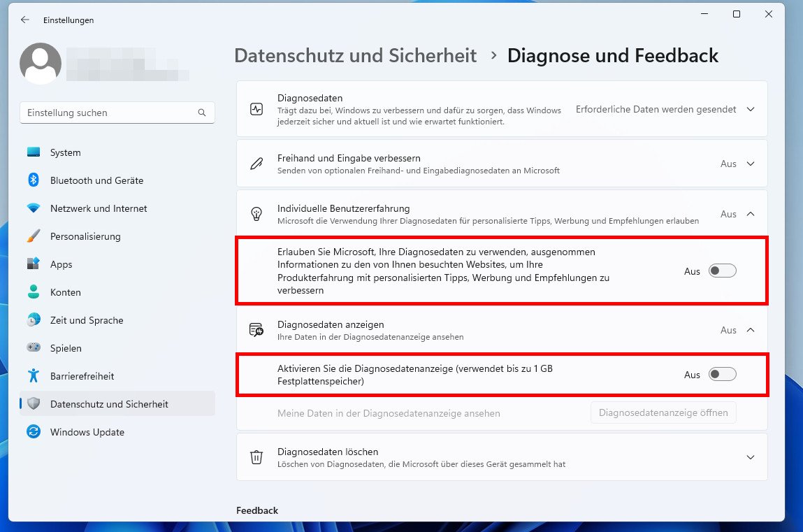Turn on the Diagnosedatenanzeige toggle
Image resolution: width=803 pixels, height=532 pixels.
pos(723,374)
